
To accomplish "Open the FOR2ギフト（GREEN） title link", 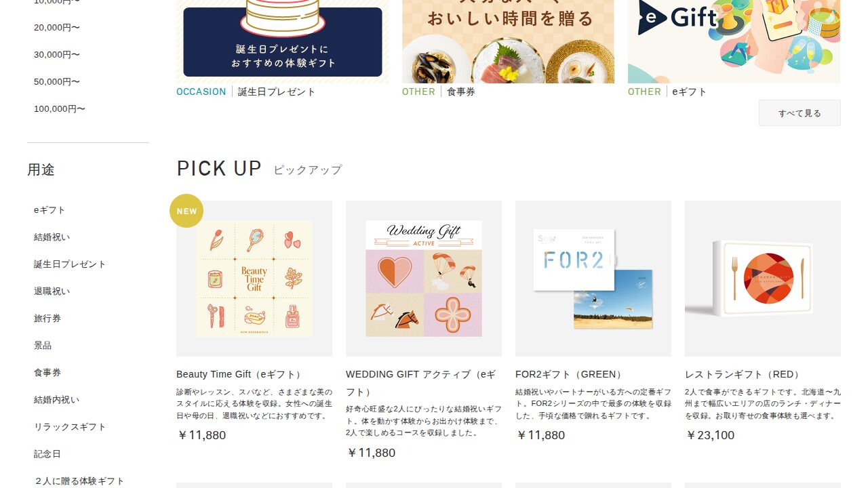I will 569,374.
